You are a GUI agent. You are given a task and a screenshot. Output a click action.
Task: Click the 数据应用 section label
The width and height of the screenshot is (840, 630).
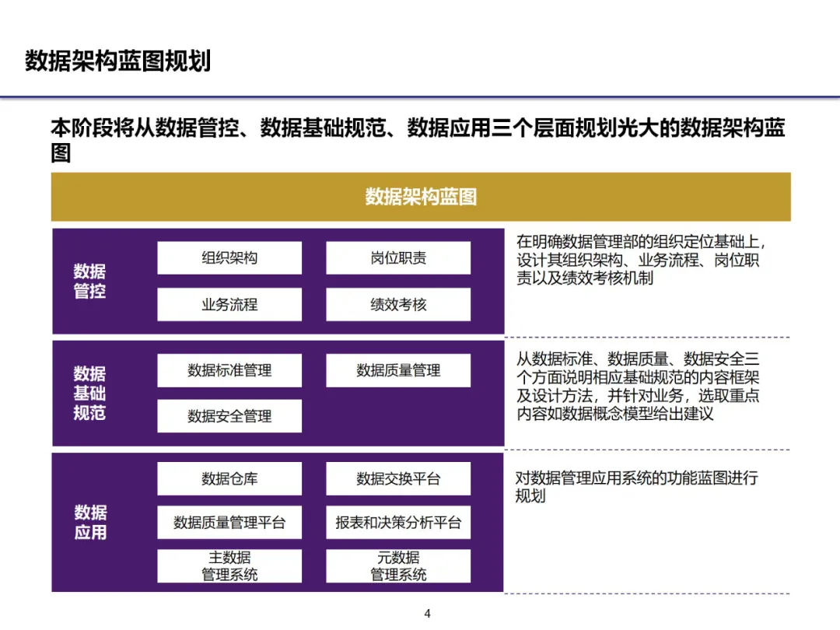coord(90,522)
